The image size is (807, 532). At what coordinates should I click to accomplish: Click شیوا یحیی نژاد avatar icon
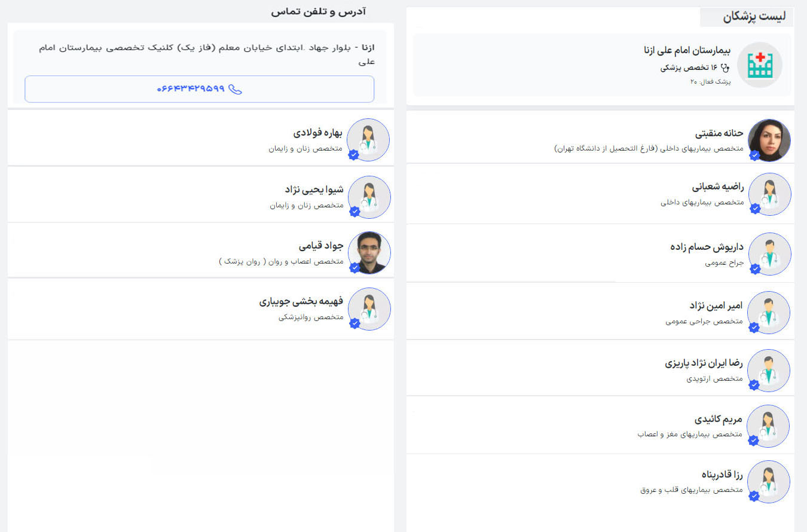pyautogui.click(x=369, y=197)
